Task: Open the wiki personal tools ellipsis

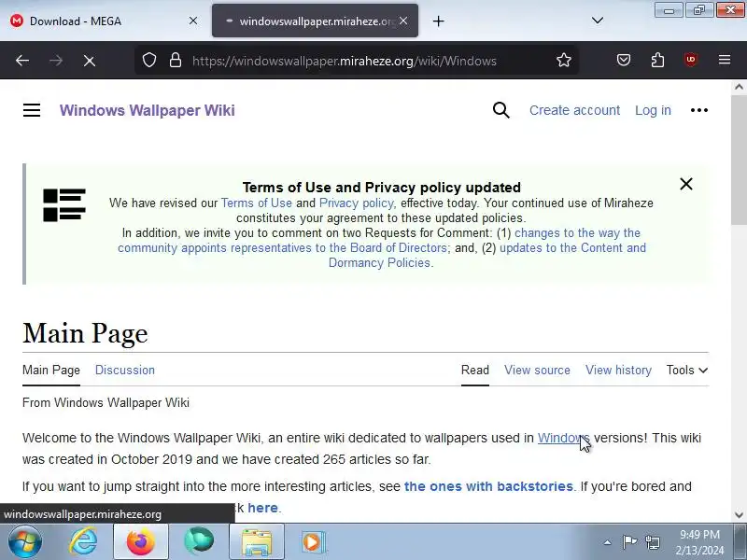Action: click(698, 110)
